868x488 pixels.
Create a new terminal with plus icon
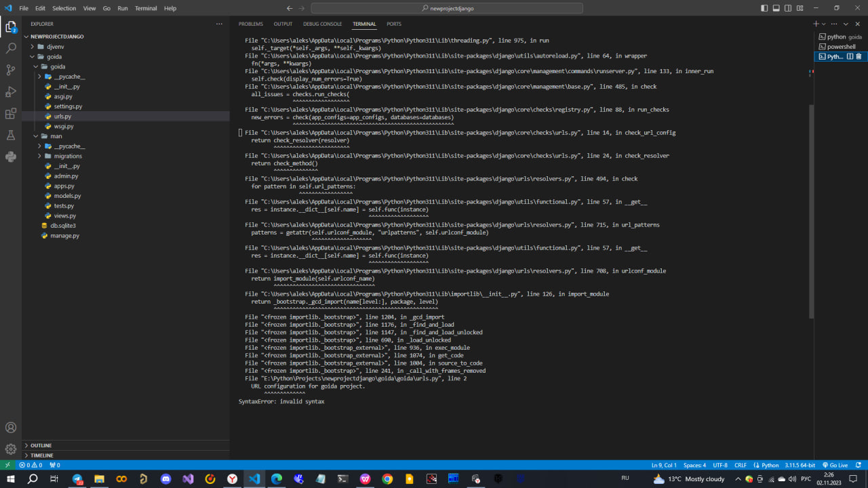tap(816, 24)
